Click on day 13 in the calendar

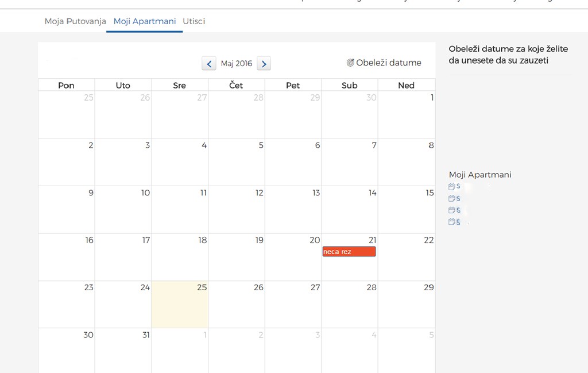293,209
